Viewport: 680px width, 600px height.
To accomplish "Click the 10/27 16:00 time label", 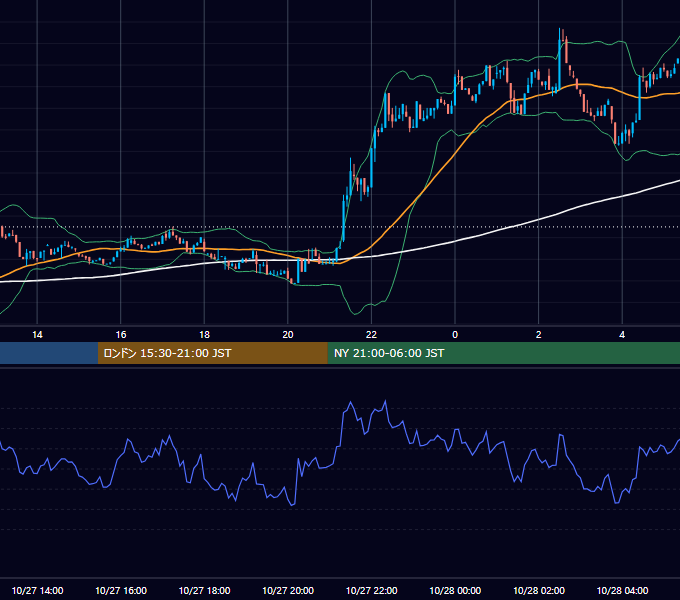I will pyautogui.click(x=121, y=590).
